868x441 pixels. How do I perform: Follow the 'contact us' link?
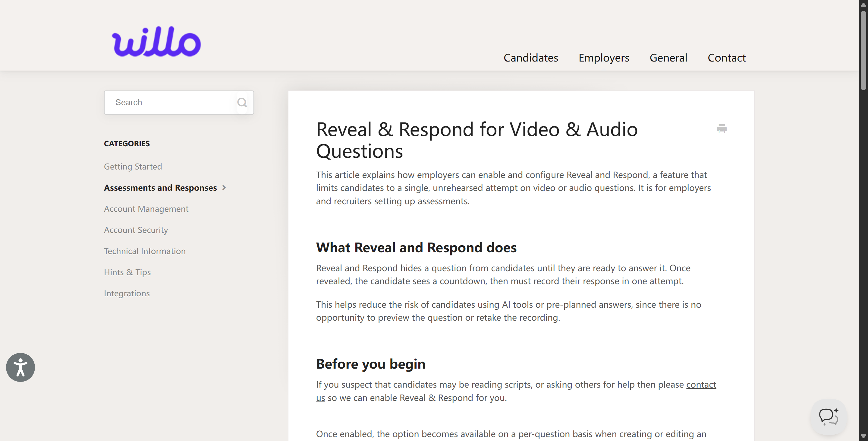click(x=701, y=384)
